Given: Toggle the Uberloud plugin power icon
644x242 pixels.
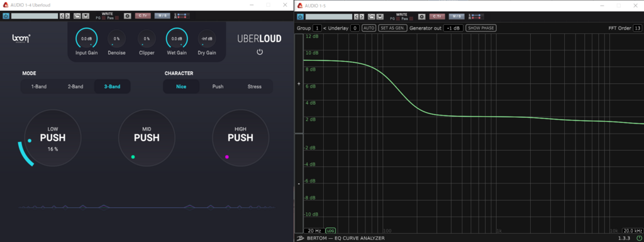Looking at the screenshot, I should click(x=6, y=16).
